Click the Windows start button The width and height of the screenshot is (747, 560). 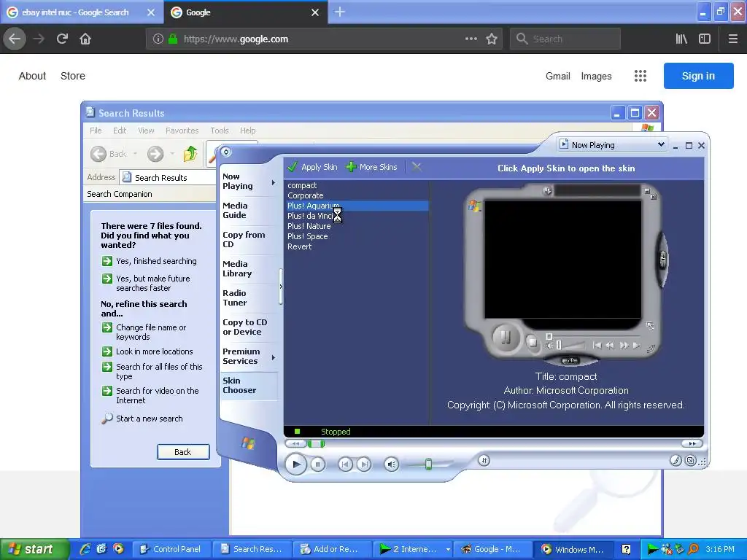click(x=34, y=549)
